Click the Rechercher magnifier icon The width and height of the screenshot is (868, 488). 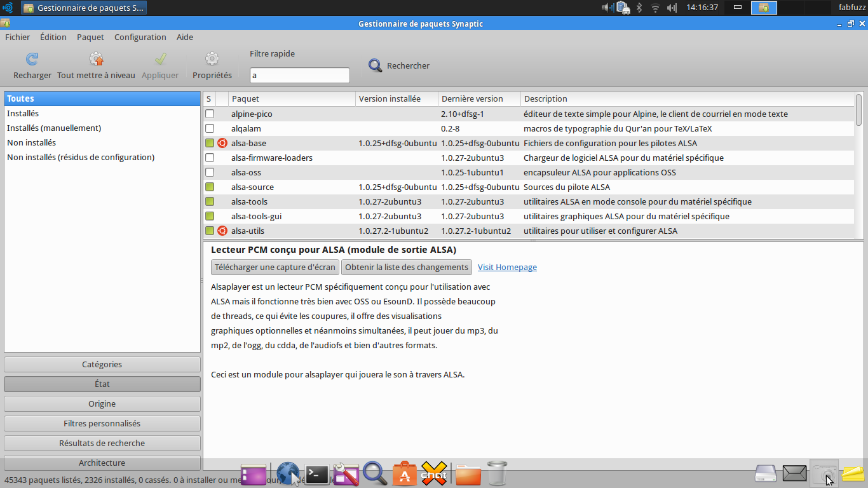pyautogui.click(x=376, y=65)
